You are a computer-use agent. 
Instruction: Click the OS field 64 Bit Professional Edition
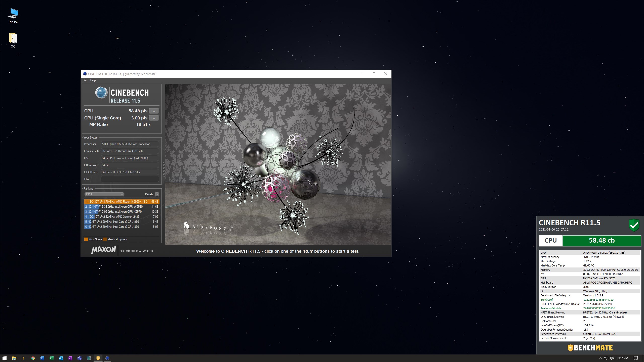(x=130, y=158)
